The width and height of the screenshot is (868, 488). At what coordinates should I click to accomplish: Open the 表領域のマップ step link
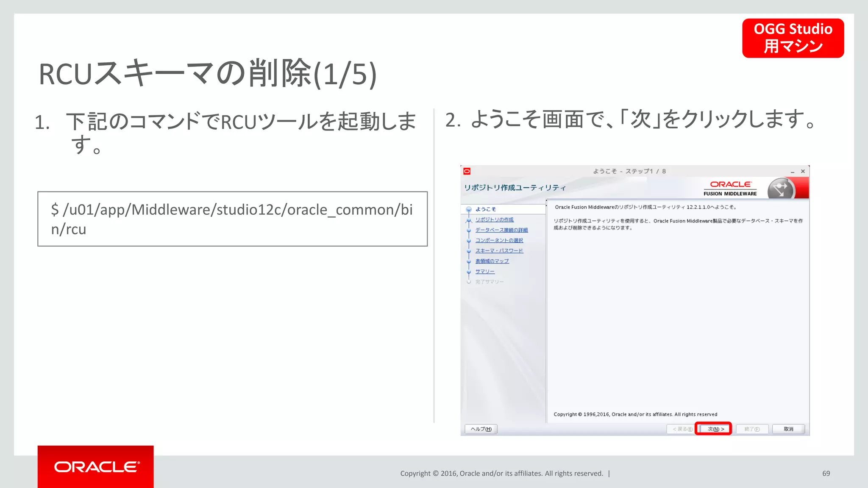pos(492,261)
